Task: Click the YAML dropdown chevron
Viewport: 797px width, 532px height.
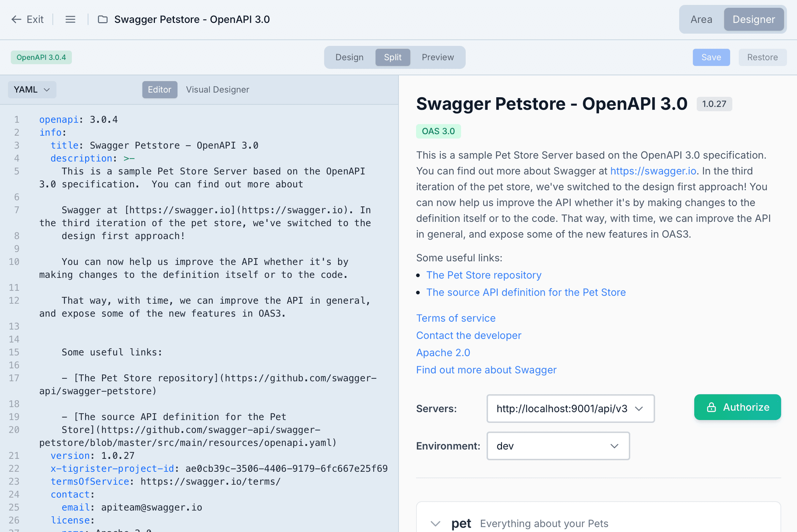Action: pos(46,89)
